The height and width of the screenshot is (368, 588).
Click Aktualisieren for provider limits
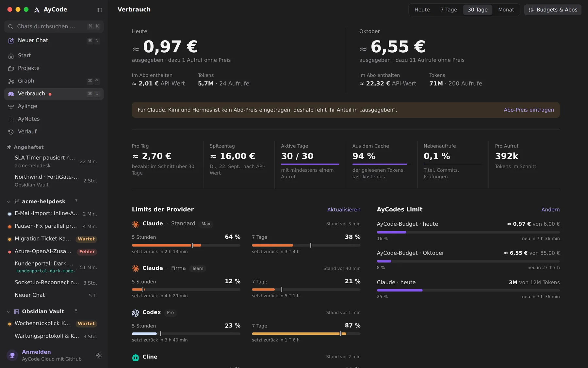[x=344, y=210]
